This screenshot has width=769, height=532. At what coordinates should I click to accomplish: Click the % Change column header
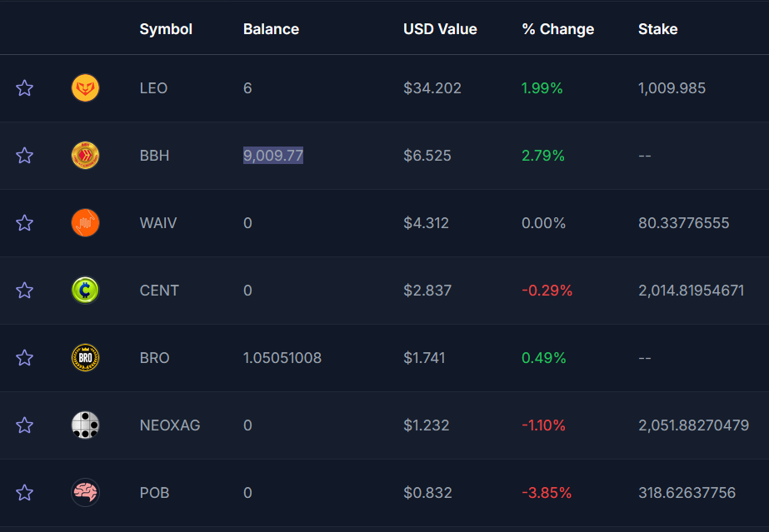[x=557, y=29]
